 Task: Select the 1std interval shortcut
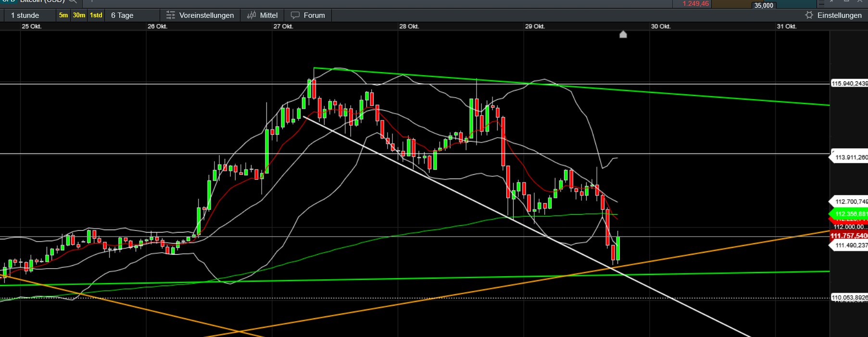coord(96,15)
